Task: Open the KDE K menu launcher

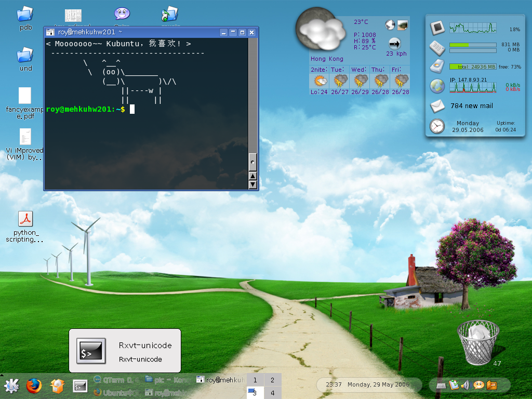Action: coord(11,386)
